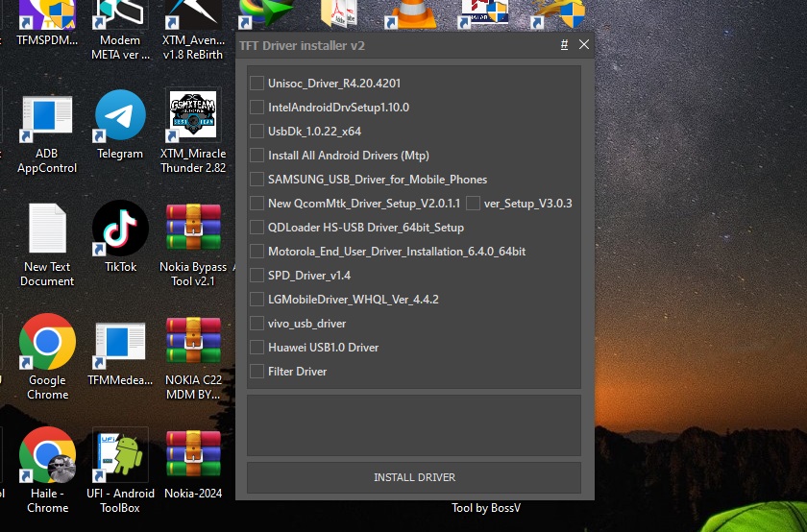This screenshot has width=807, height=532.
Task: Enable New QcomMtk_Driver_Setup_V2.0.1.1 checkbox
Action: [x=257, y=204]
